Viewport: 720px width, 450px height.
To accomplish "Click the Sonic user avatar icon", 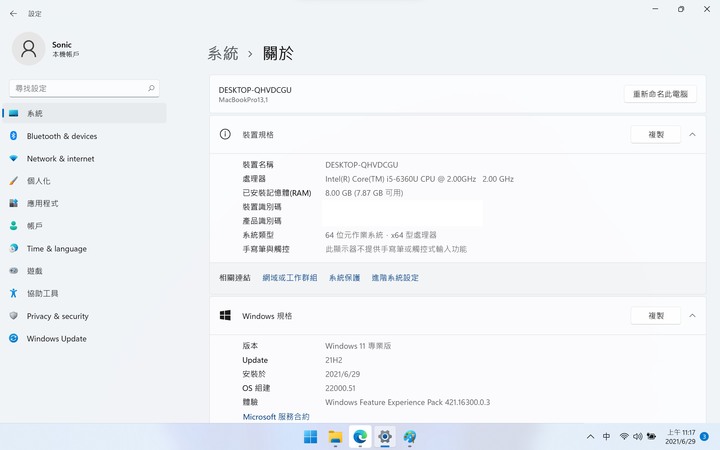I will (x=28, y=49).
